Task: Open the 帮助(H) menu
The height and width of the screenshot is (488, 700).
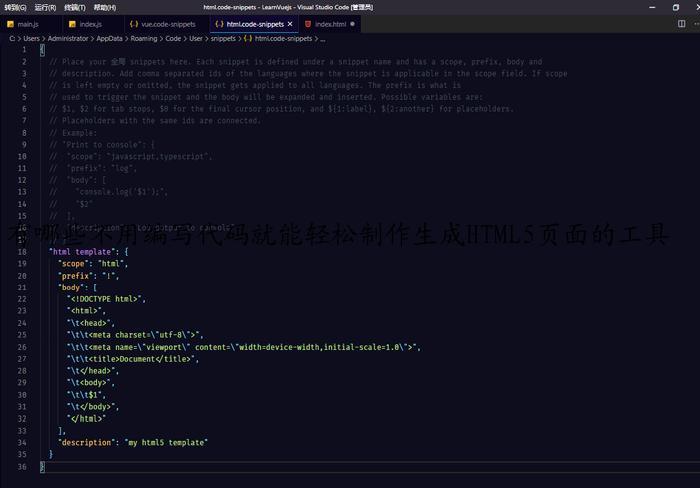Action: [104, 7]
